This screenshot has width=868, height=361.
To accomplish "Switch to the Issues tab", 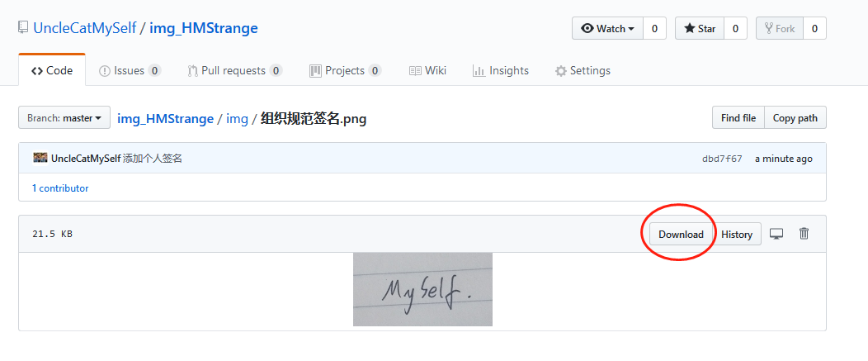I will tap(130, 70).
